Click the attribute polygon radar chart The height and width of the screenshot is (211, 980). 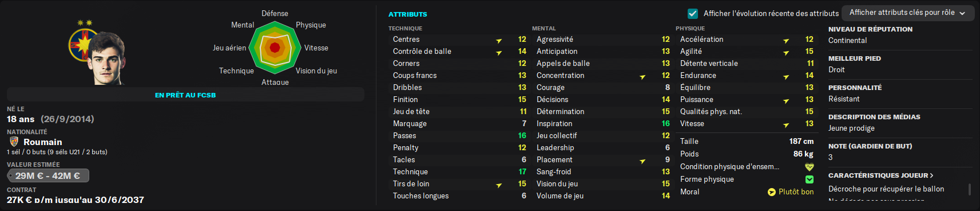pos(275,48)
